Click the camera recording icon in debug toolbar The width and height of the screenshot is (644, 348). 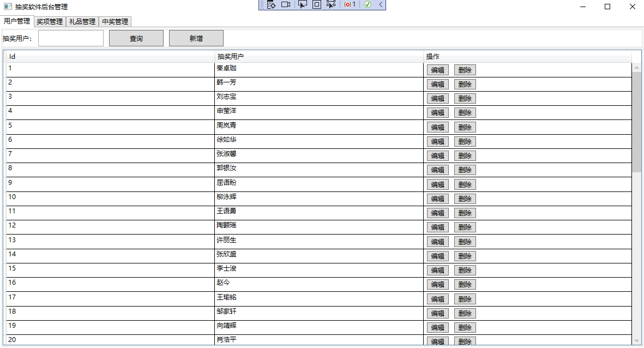[x=286, y=4]
